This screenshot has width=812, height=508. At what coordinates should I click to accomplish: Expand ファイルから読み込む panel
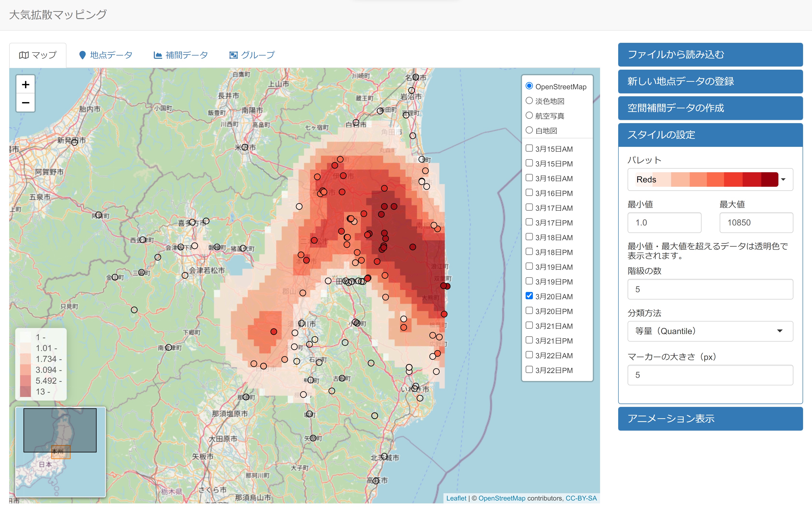(710, 54)
